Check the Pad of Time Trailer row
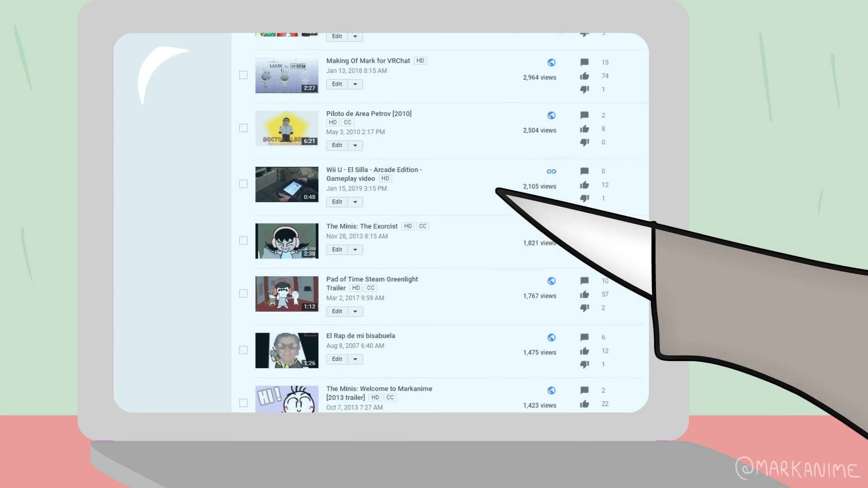 click(243, 293)
